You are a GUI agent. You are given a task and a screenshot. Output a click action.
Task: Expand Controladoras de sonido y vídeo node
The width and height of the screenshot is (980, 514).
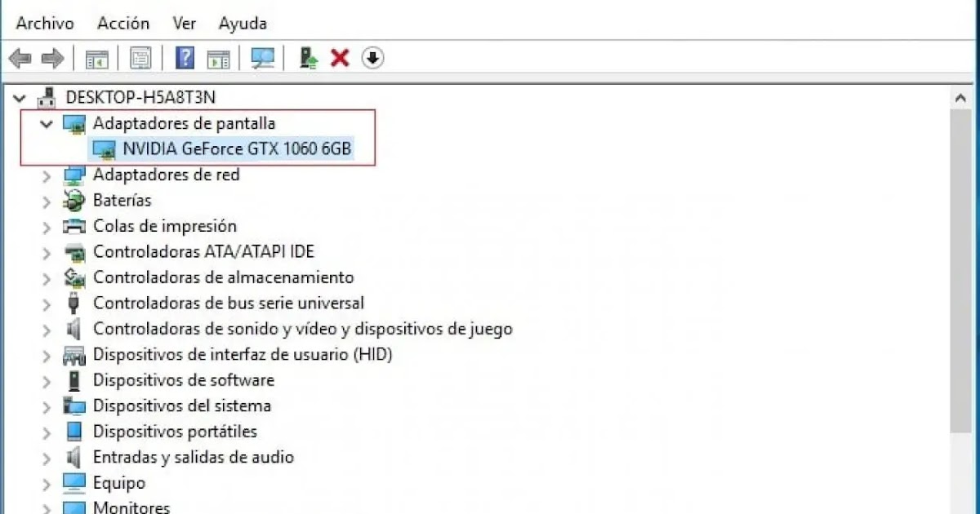click(47, 329)
